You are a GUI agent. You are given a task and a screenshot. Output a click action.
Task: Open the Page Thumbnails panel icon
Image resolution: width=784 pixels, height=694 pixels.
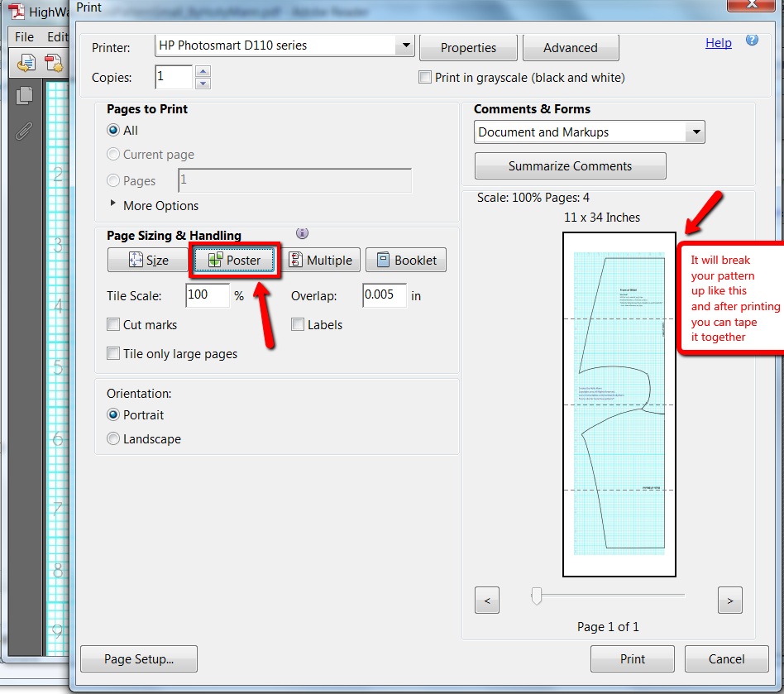(25, 95)
